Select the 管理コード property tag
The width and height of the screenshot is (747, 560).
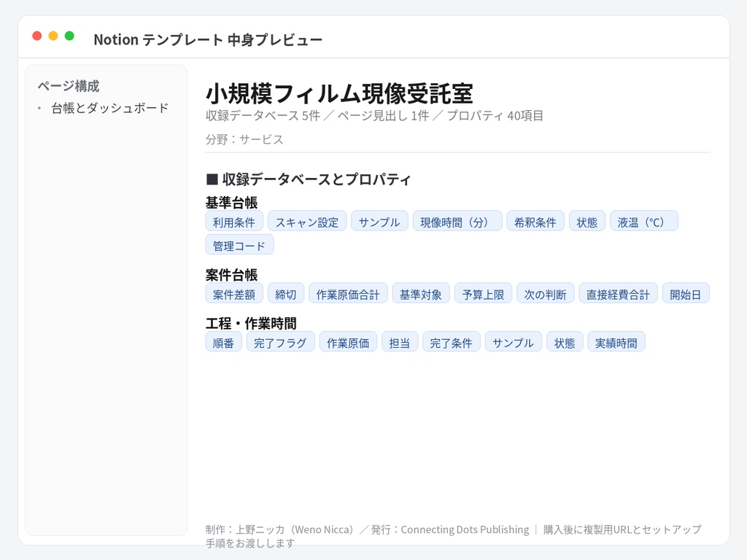coord(239,245)
